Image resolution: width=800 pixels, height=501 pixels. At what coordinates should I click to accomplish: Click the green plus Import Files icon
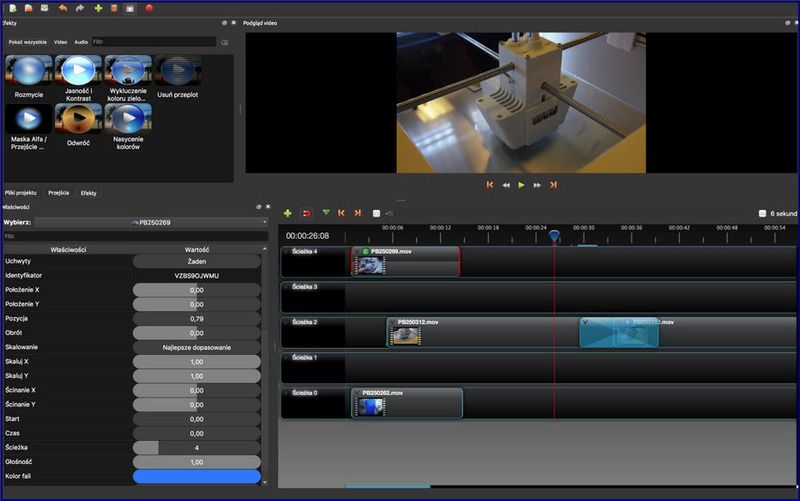[x=97, y=8]
